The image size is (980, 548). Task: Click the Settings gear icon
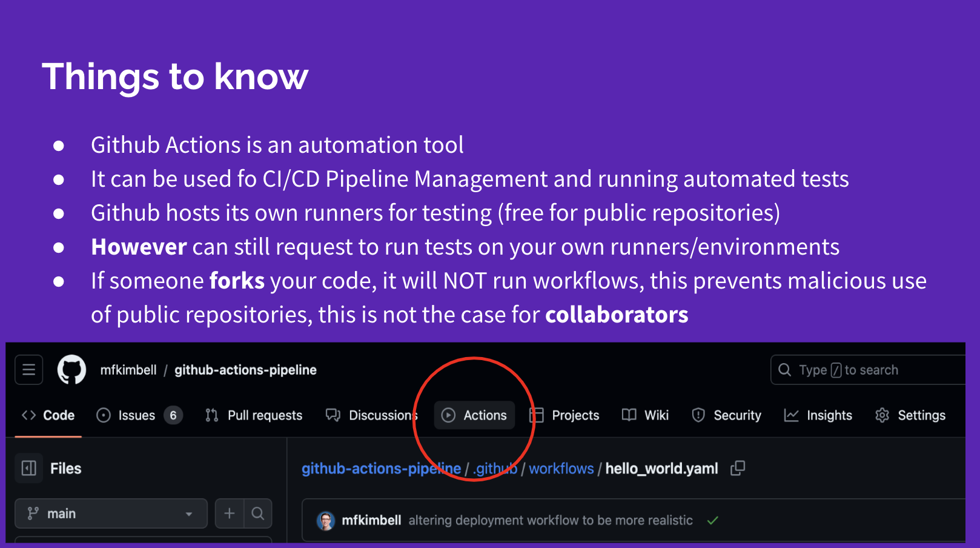coord(882,415)
